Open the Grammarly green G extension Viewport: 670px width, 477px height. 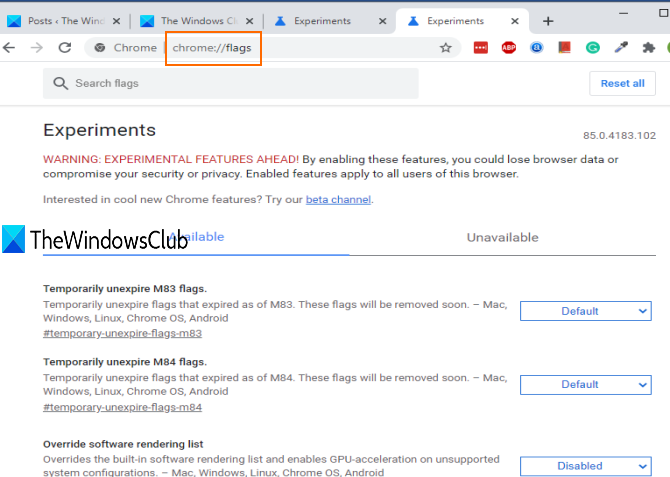pos(592,47)
